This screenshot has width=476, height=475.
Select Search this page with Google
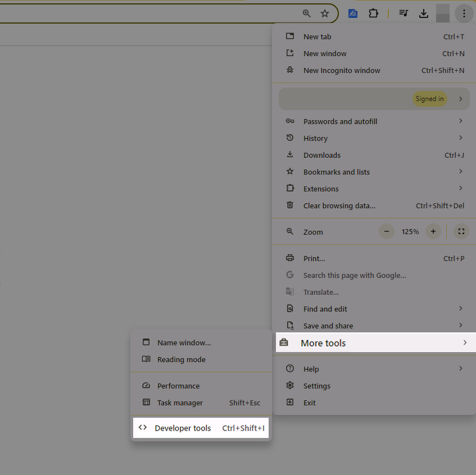374,276
